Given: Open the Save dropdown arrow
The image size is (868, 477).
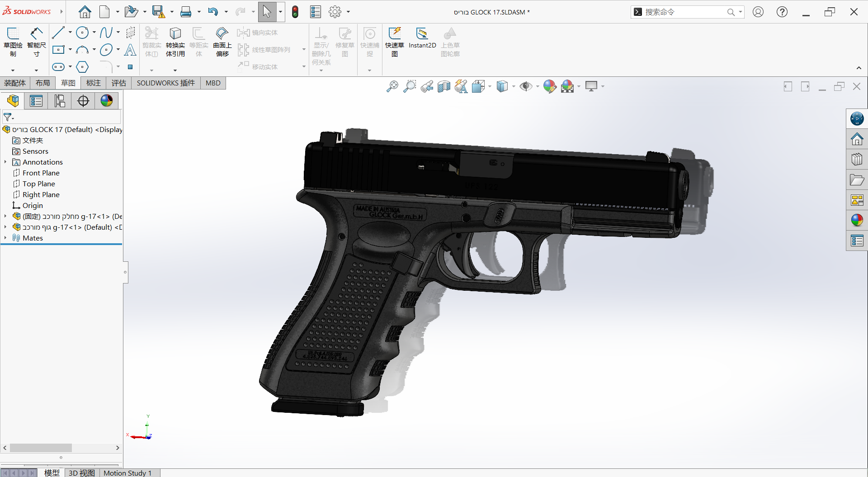Looking at the screenshot, I should click(172, 12).
